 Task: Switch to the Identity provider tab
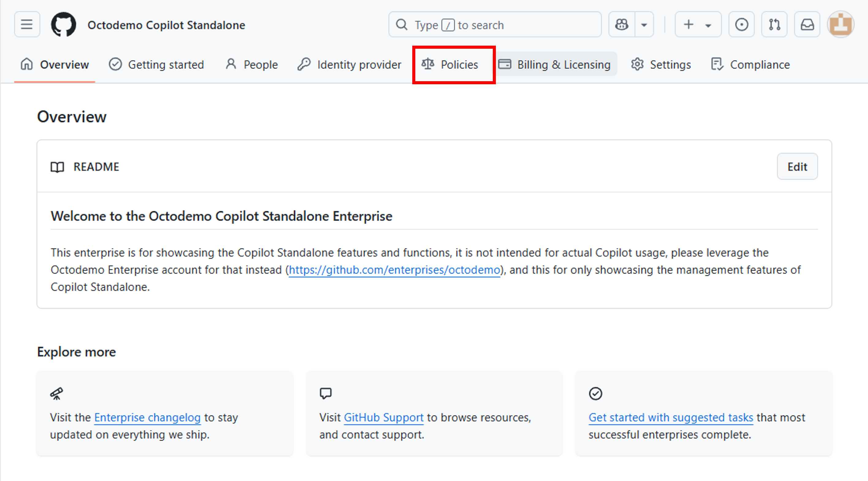pyautogui.click(x=349, y=64)
